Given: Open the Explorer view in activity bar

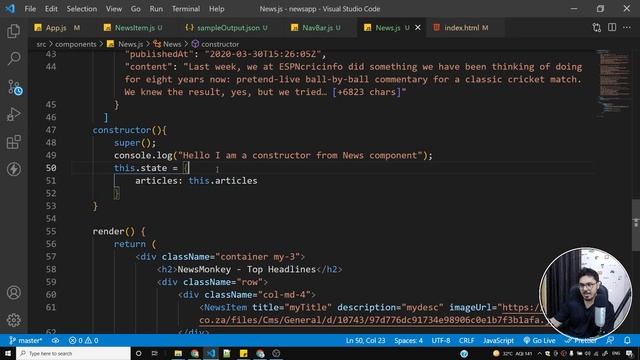Looking at the screenshot, I should [x=13, y=31].
